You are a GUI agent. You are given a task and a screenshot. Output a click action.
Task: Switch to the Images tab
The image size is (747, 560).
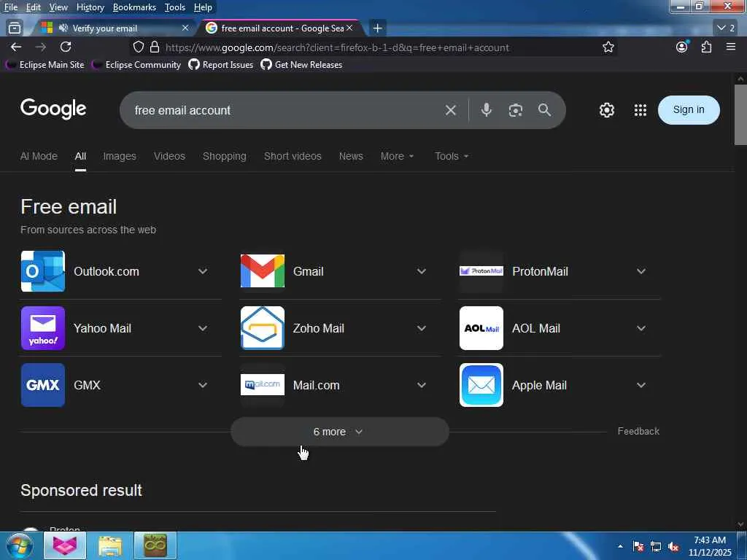click(x=120, y=156)
